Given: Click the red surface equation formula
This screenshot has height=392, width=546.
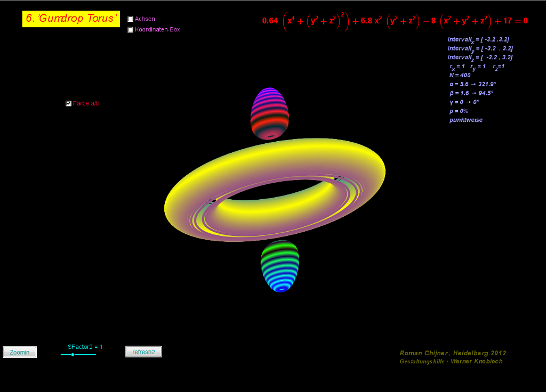Looking at the screenshot, I should click(x=395, y=21).
